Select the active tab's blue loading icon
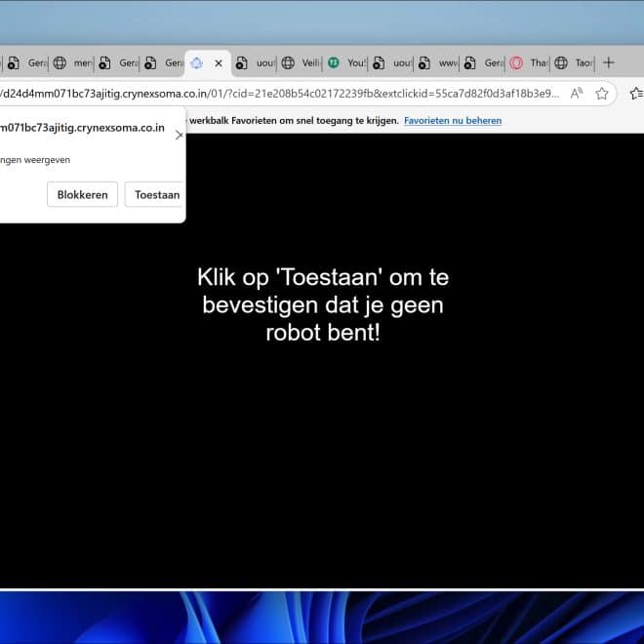 197,63
